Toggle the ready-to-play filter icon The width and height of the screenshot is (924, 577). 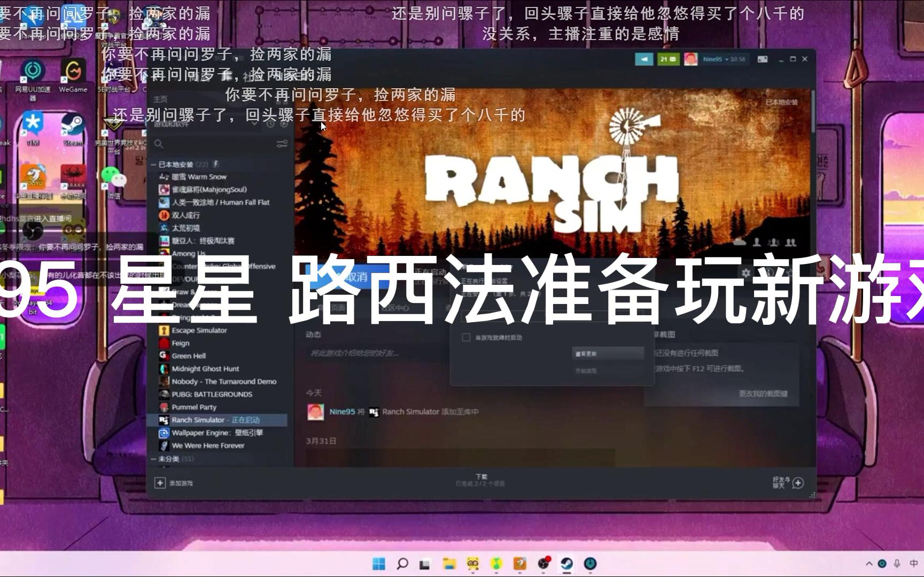pos(284,124)
